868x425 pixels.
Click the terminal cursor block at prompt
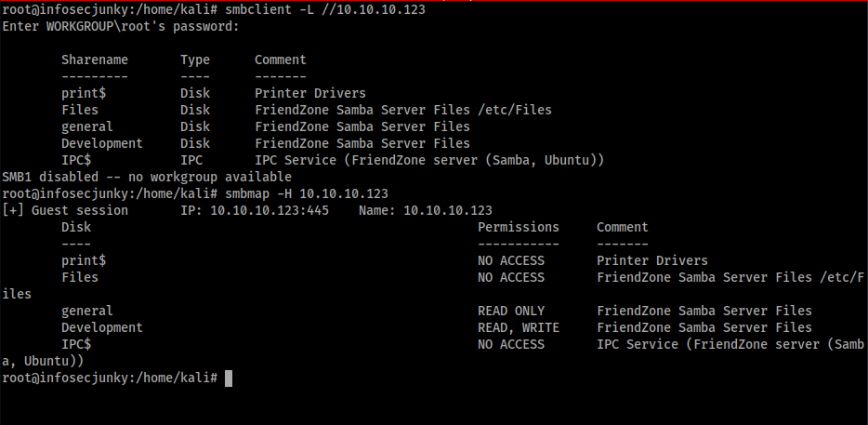229,378
